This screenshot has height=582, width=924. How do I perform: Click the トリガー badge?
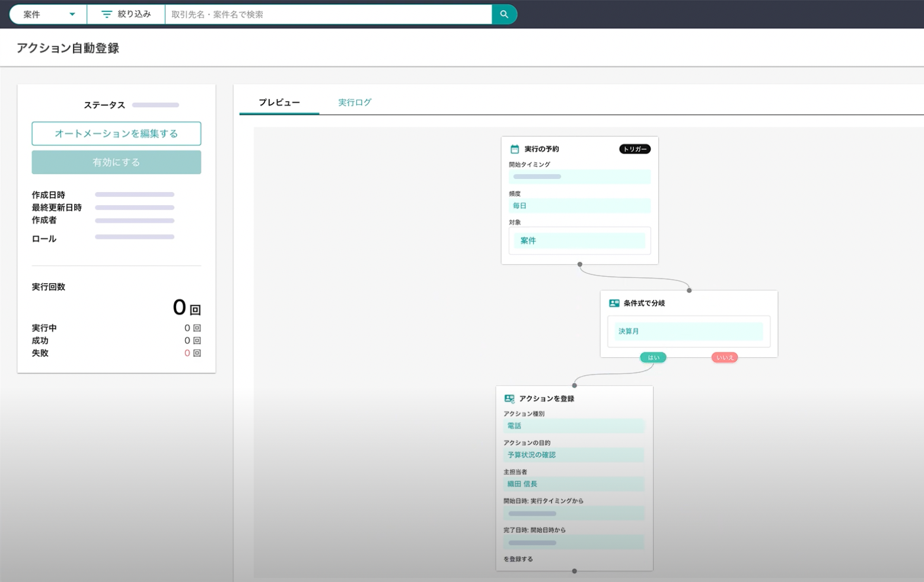pos(635,149)
